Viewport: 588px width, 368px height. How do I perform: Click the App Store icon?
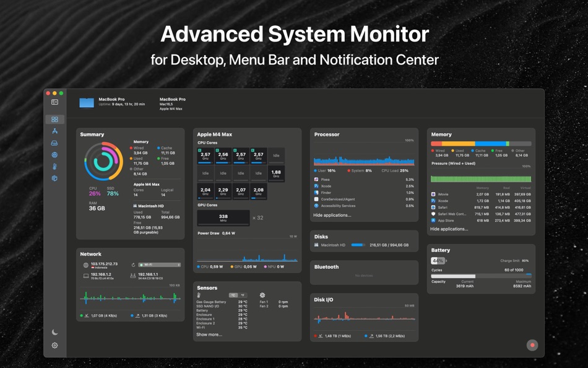point(433,221)
